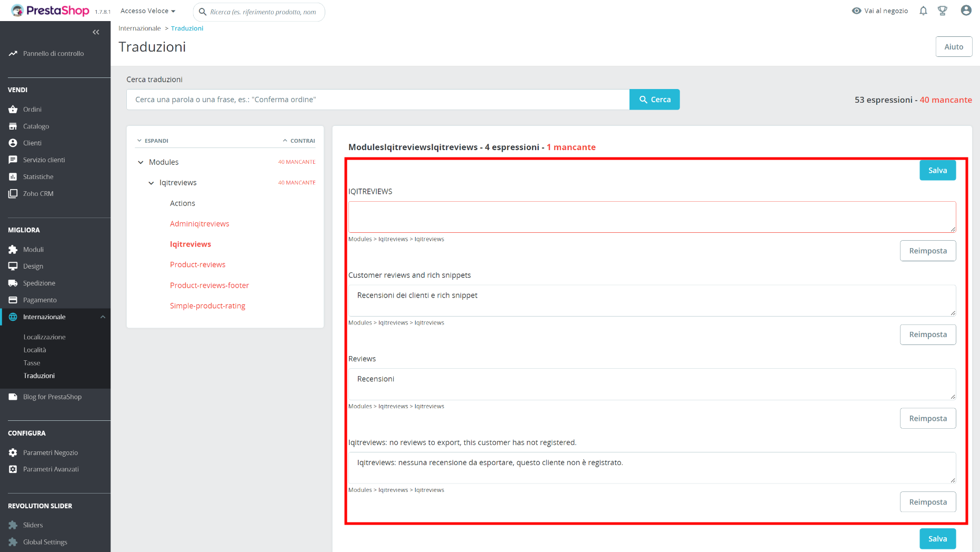
Task: Click the Internazionale globe icon
Action: click(x=13, y=317)
